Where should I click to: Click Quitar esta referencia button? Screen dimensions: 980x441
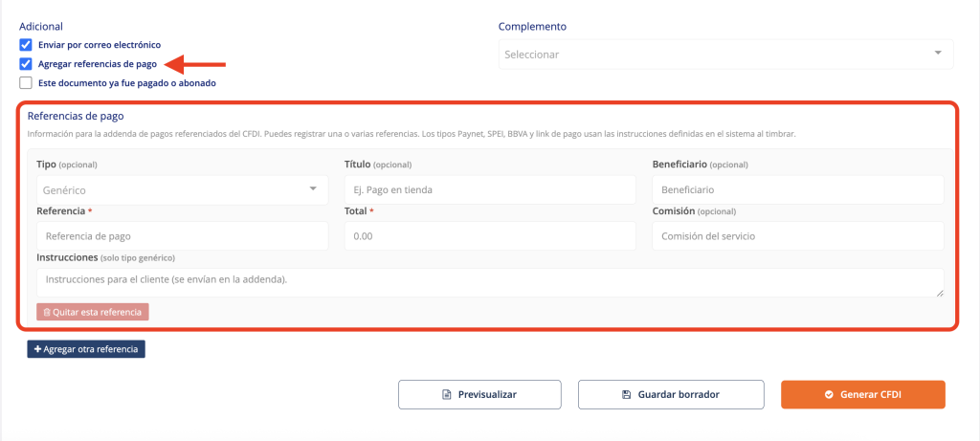(93, 312)
